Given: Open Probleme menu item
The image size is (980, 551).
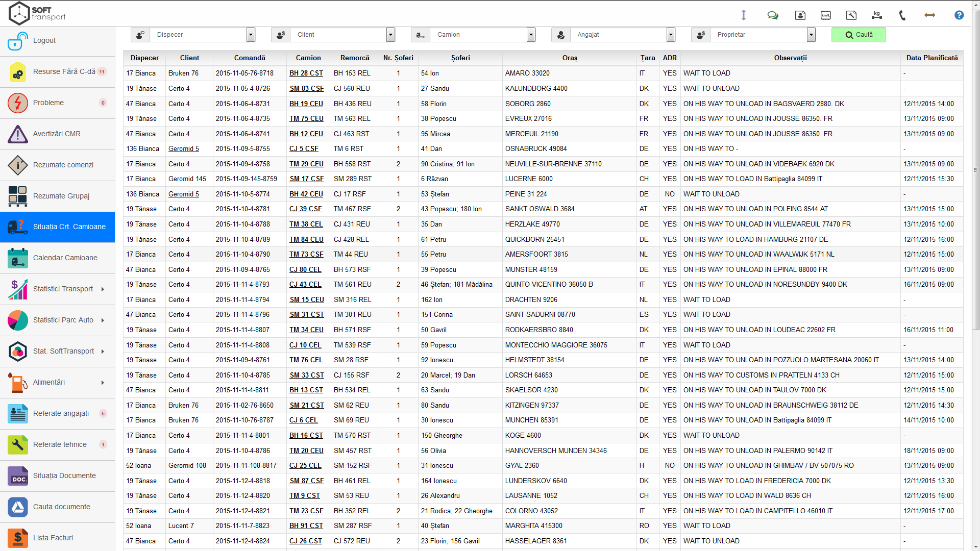Looking at the screenshot, I should click(57, 103).
